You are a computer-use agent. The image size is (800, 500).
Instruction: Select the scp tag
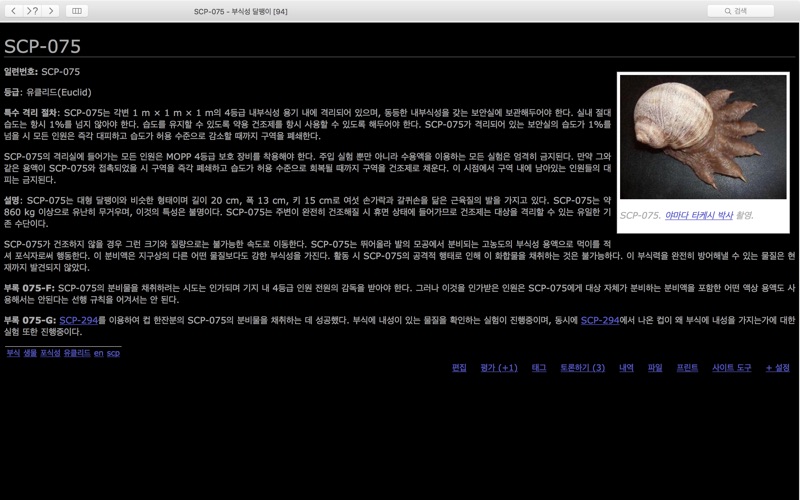click(x=113, y=353)
